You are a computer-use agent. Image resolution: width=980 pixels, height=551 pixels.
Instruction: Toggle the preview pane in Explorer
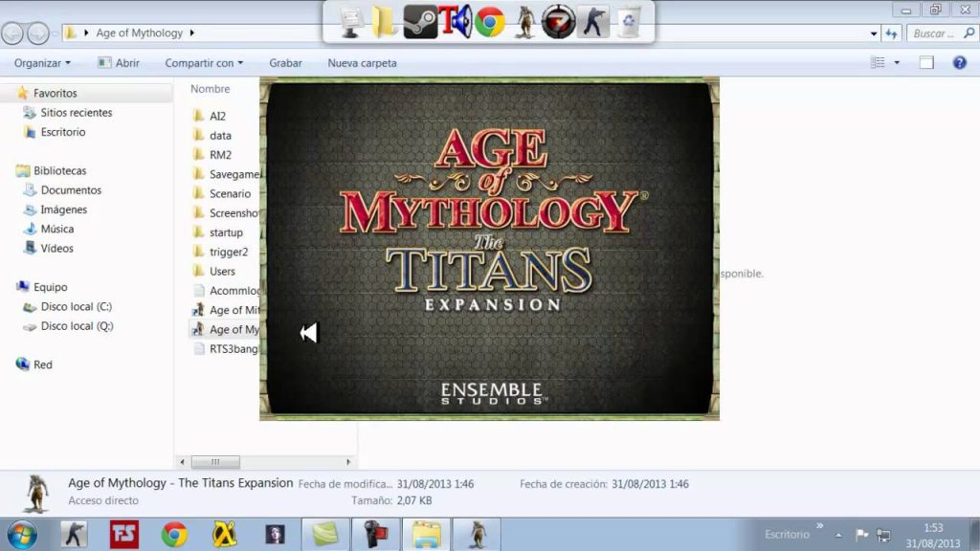(924, 61)
